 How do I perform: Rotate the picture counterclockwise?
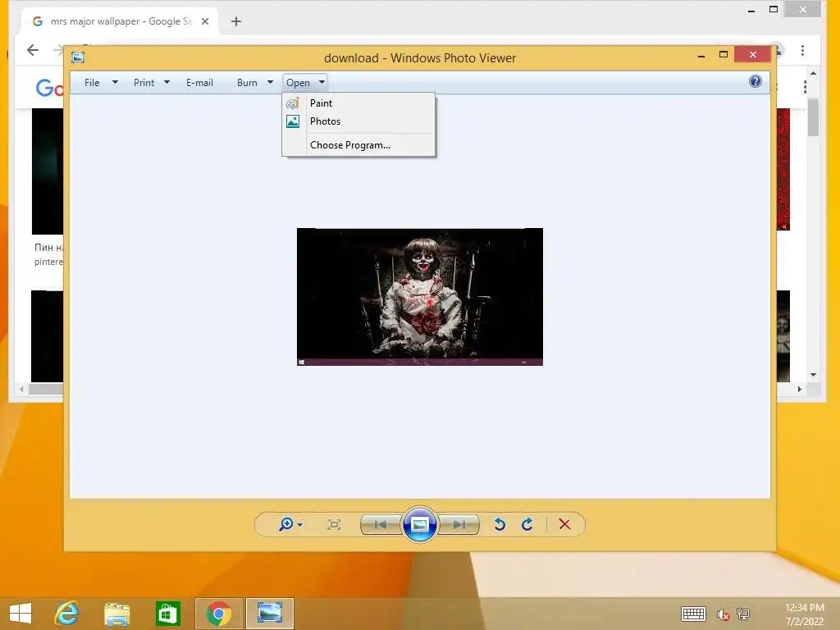click(500, 524)
